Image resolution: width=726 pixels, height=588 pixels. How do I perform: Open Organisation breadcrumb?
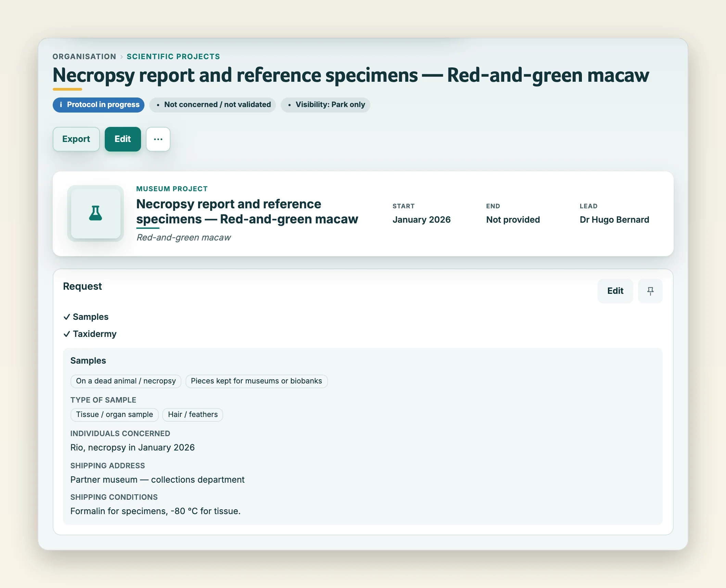click(x=84, y=57)
